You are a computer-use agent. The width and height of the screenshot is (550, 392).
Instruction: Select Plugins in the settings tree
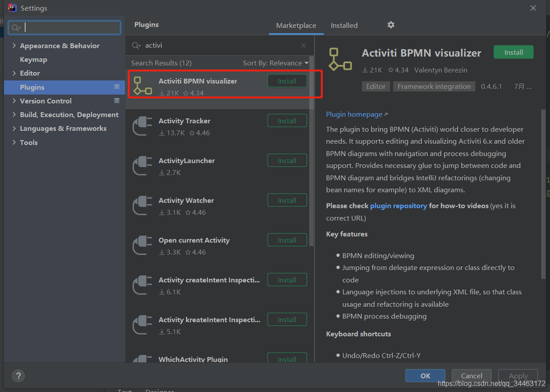coord(64,87)
